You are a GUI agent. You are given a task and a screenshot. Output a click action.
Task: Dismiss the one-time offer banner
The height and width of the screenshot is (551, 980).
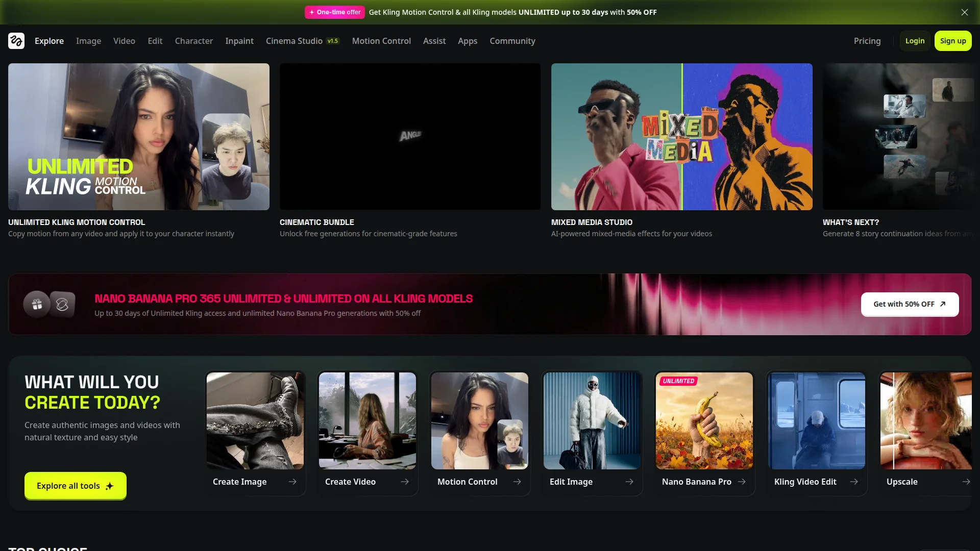coord(964,12)
